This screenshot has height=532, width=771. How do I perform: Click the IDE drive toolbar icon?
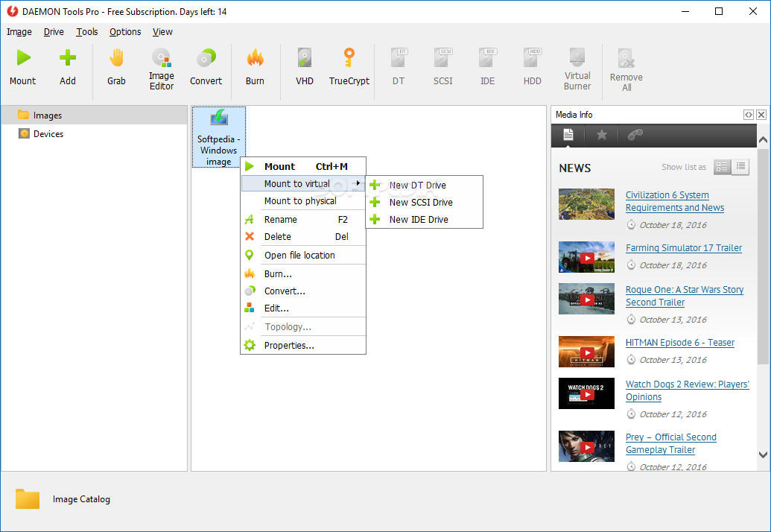(x=488, y=67)
